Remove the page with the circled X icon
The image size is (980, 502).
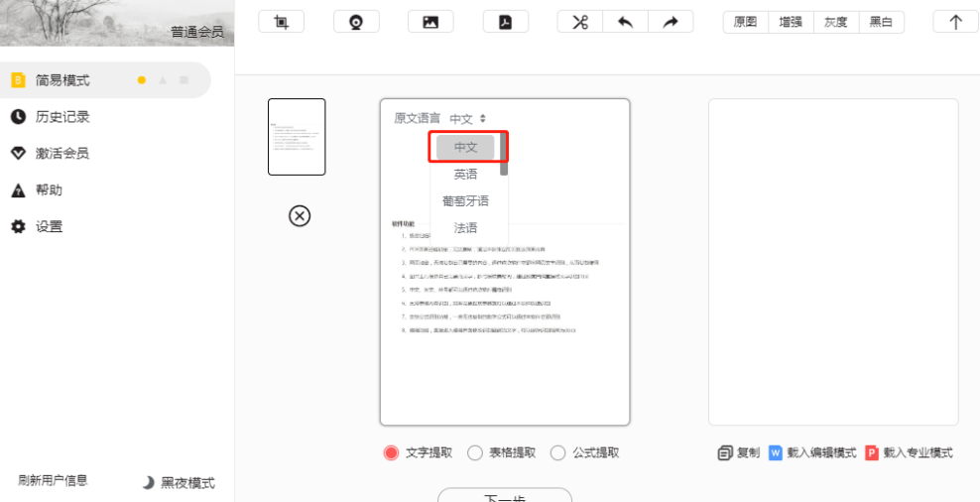click(x=300, y=215)
